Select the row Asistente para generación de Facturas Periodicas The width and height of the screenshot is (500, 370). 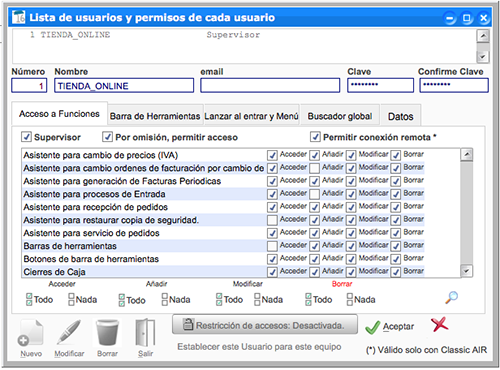pyautogui.click(x=223, y=181)
